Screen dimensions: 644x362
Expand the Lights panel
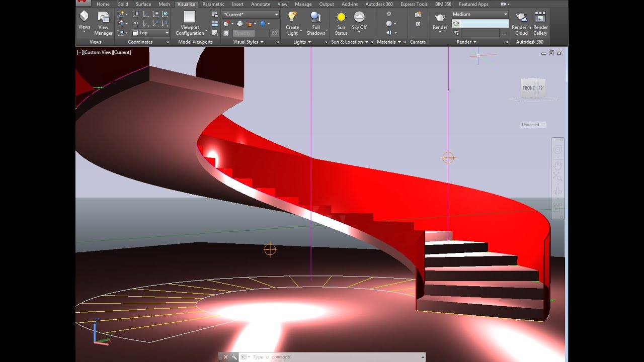pyautogui.click(x=302, y=42)
